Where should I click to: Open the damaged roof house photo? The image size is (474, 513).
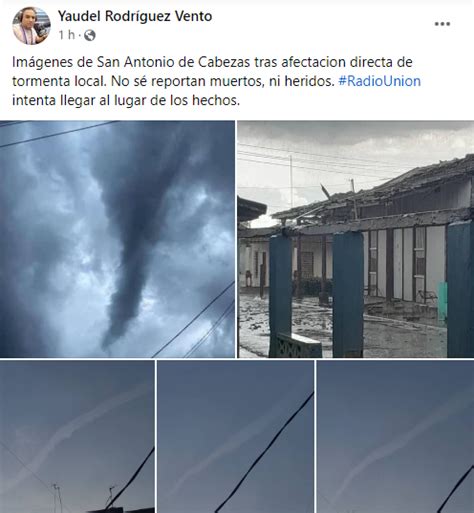pyautogui.click(x=356, y=239)
